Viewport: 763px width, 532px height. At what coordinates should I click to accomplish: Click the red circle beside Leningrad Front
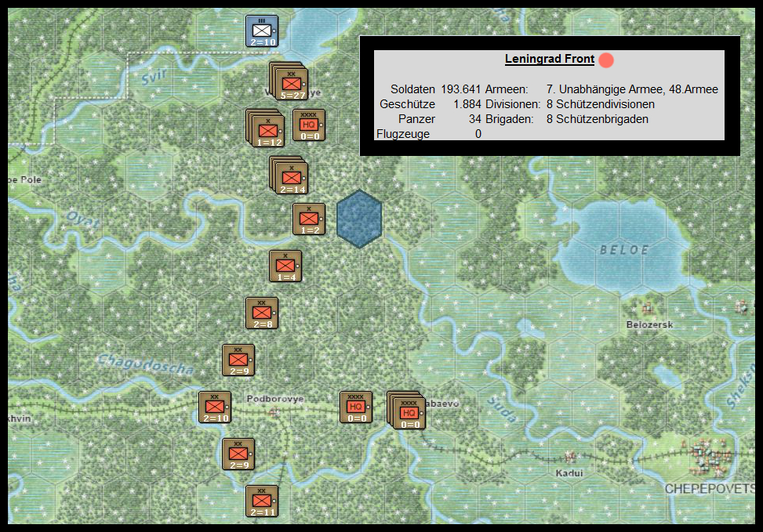click(606, 60)
